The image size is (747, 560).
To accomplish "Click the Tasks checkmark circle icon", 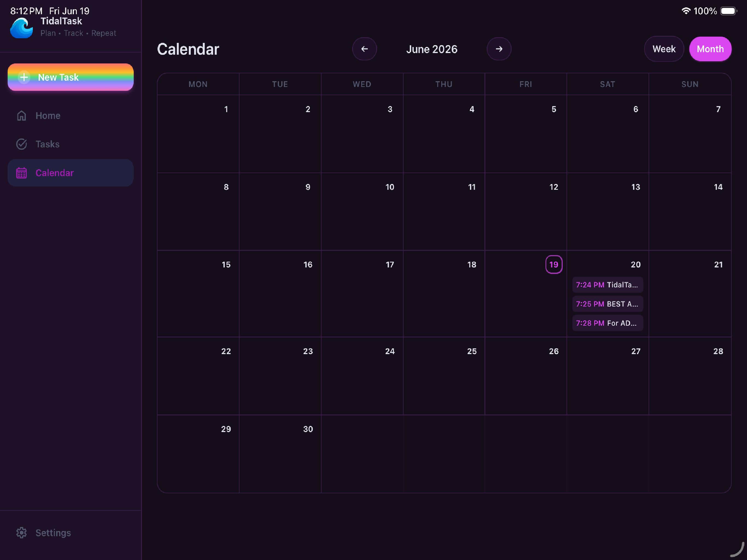I will pyautogui.click(x=22, y=144).
